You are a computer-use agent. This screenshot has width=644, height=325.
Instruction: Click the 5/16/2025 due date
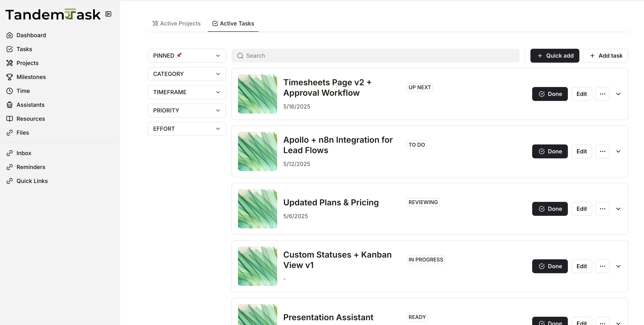(297, 107)
